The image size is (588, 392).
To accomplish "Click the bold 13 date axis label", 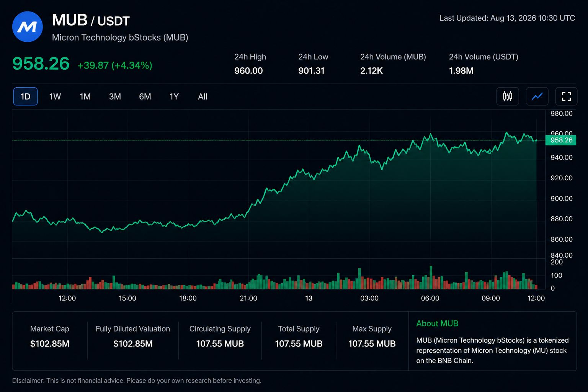I will [309, 298].
